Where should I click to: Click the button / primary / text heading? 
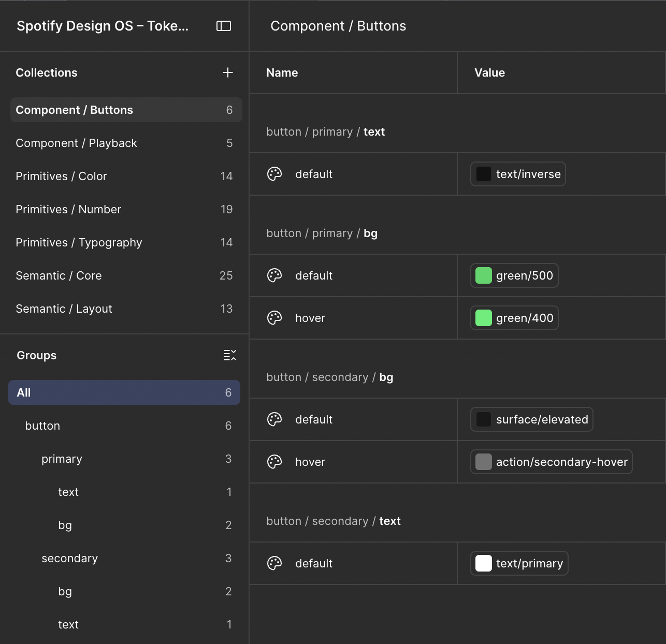tap(326, 131)
